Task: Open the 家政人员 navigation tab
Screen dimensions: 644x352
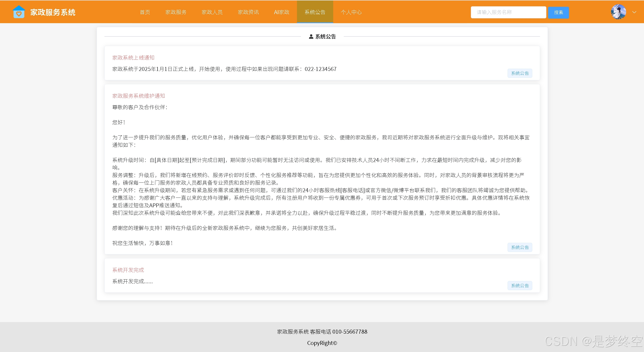Action: point(212,12)
